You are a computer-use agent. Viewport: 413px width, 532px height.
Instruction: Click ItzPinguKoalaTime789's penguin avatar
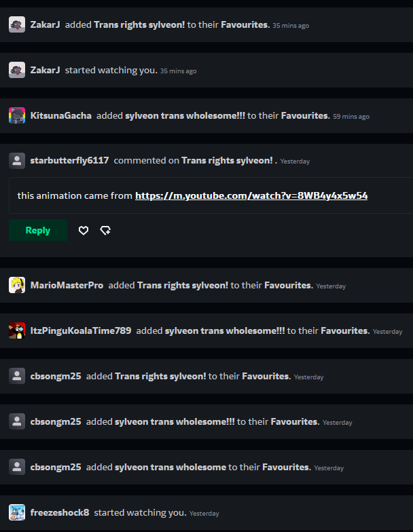pyautogui.click(x=17, y=330)
